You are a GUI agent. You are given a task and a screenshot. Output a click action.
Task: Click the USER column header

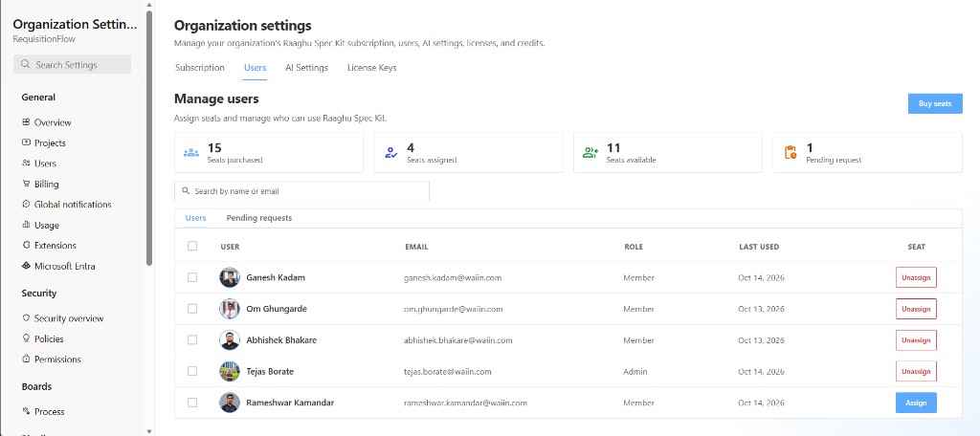click(x=230, y=247)
